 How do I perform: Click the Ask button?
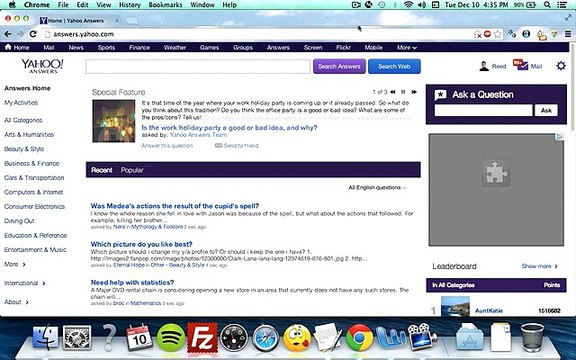pyautogui.click(x=546, y=110)
